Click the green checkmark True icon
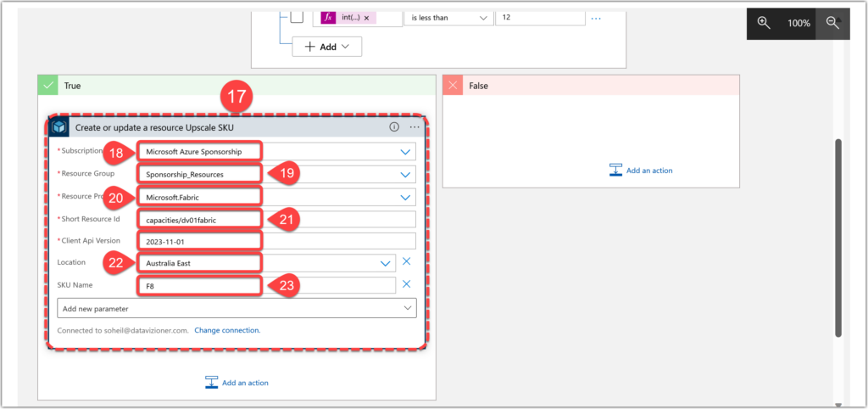 (x=48, y=86)
